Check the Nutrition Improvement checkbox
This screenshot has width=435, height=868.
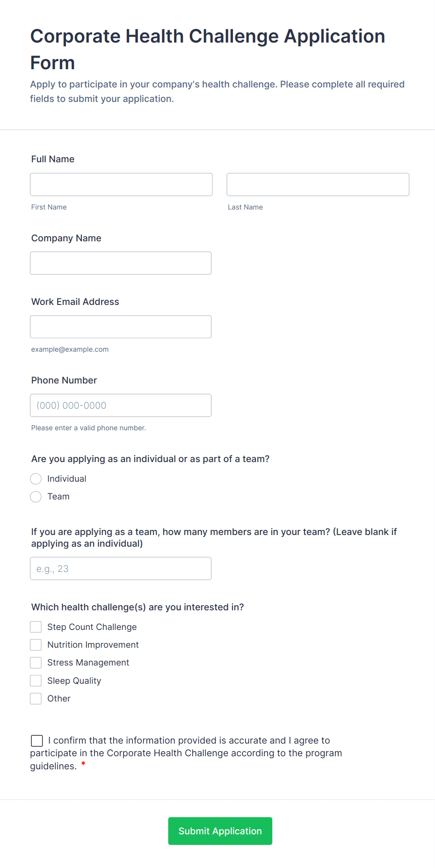36,644
